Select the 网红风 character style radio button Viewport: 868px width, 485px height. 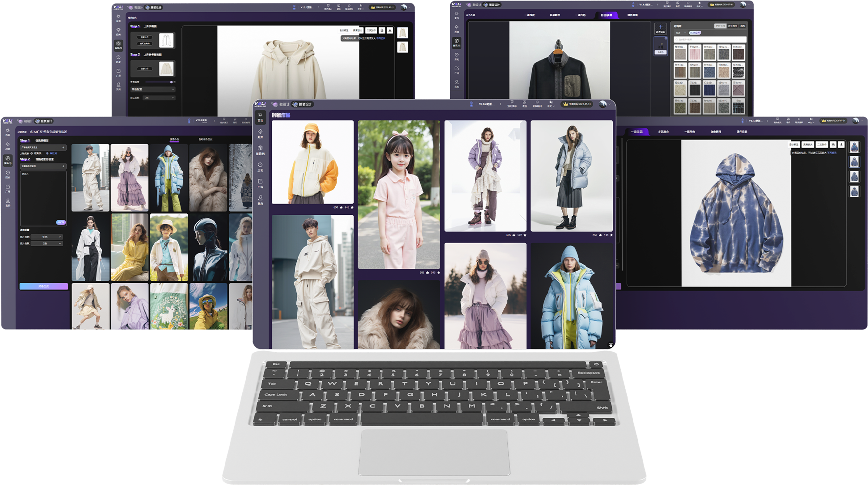click(x=48, y=153)
